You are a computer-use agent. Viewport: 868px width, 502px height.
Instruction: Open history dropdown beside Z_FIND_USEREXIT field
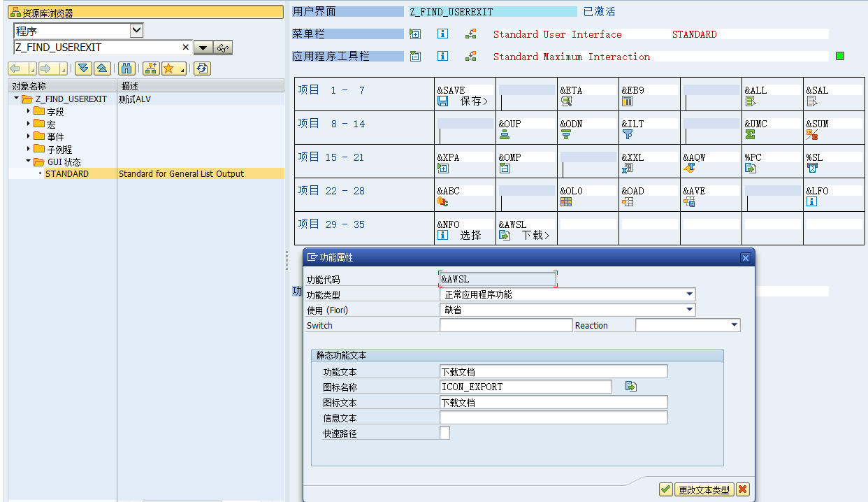coord(203,48)
